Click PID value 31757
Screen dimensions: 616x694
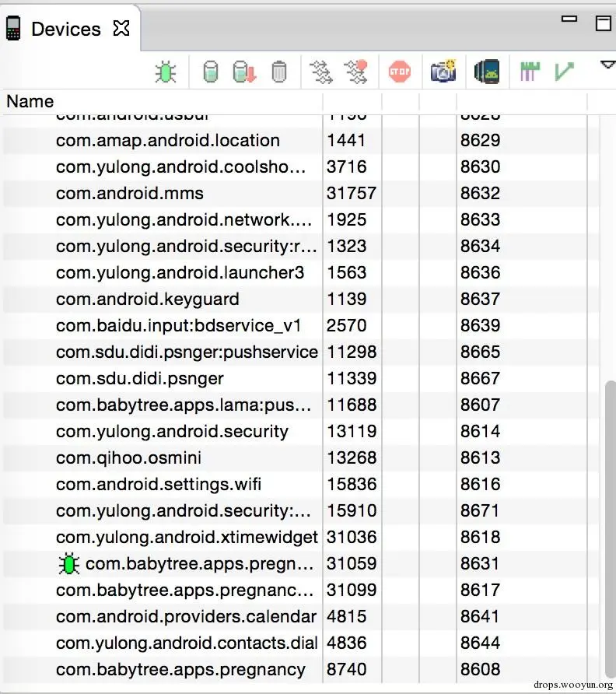(352, 194)
